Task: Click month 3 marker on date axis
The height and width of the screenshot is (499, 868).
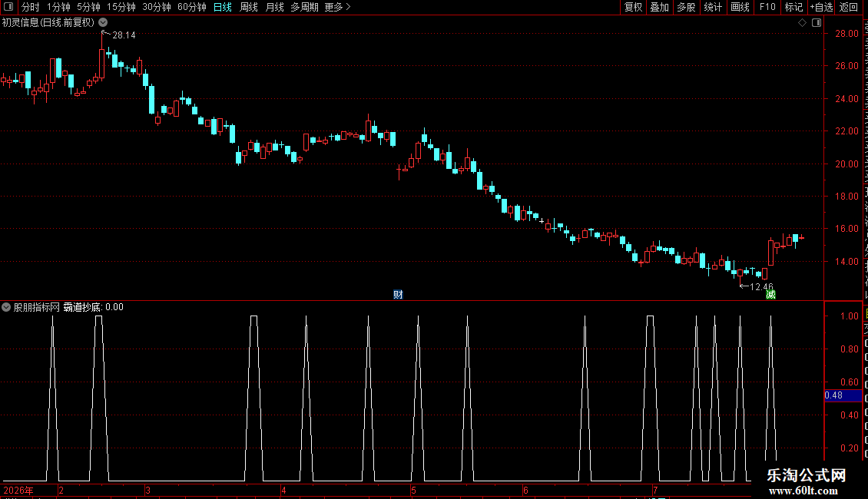Action: [x=147, y=490]
